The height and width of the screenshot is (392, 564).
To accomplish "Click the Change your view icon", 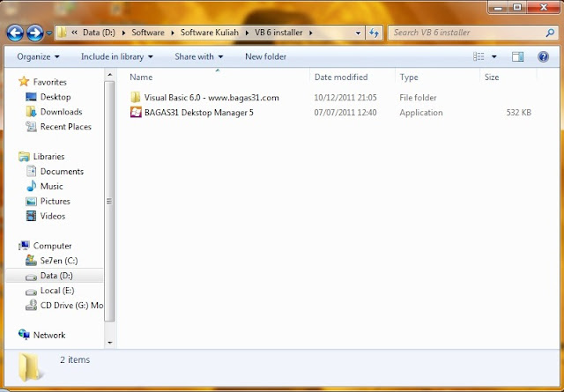I will click(479, 57).
